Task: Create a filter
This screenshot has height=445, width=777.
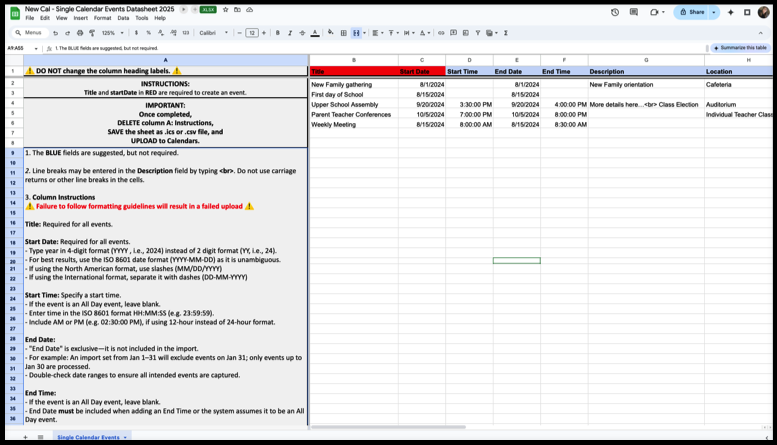Action: (x=478, y=33)
